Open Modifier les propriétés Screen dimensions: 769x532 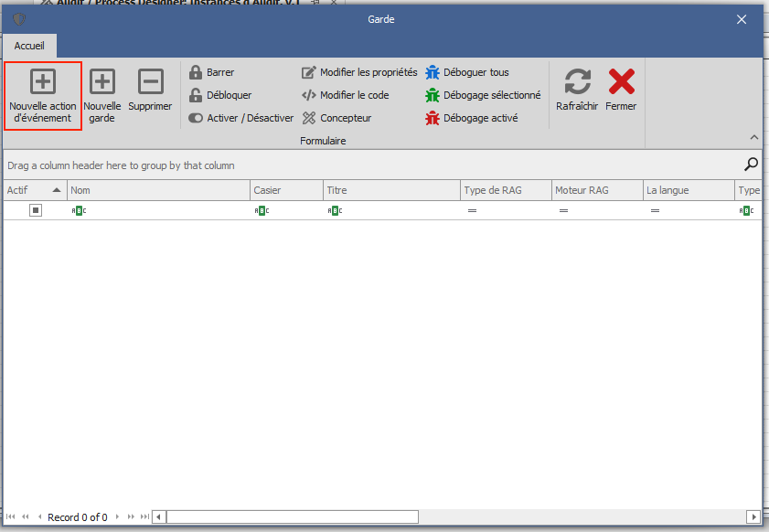[x=359, y=72]
